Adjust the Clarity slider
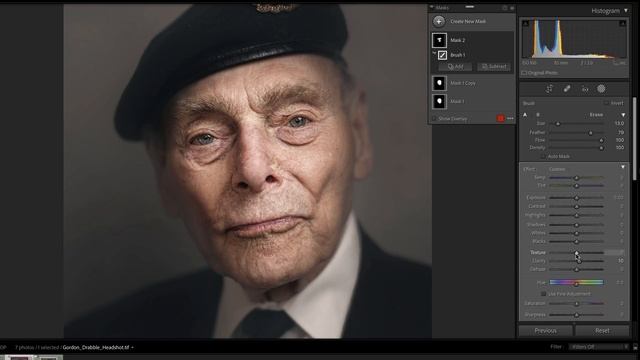The height and width of the screenshot is (360, 640). point(576,261)
